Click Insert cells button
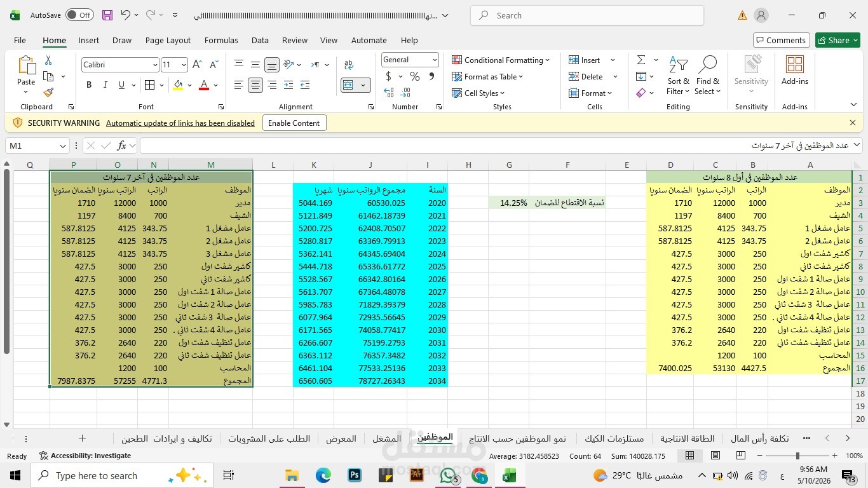The height and width of the screenshot is (488, 868). pyautogui.click(x=585, y=60)
